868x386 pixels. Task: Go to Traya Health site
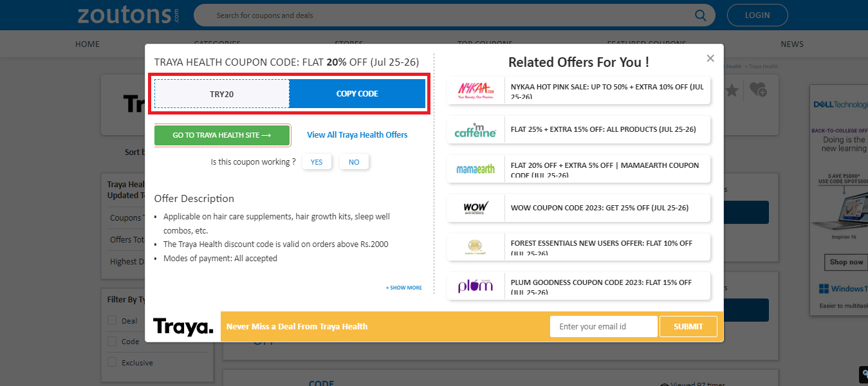(x=222, y=135)
